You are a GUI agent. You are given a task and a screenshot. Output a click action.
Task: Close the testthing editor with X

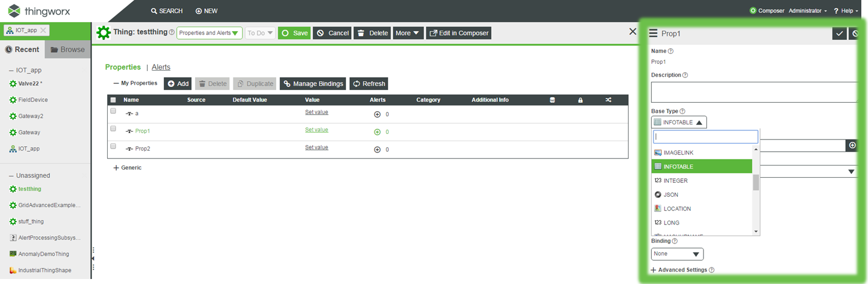pos(632,32)
